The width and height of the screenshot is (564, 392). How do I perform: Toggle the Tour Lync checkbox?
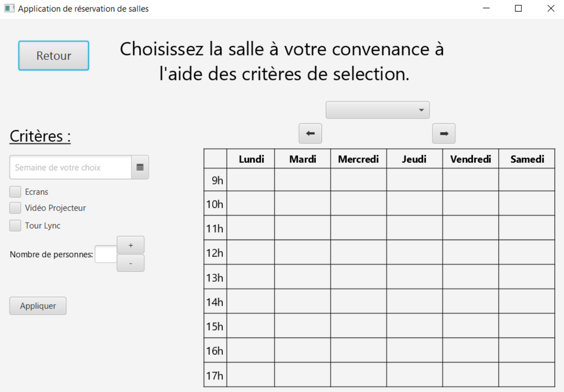(15, 226)
